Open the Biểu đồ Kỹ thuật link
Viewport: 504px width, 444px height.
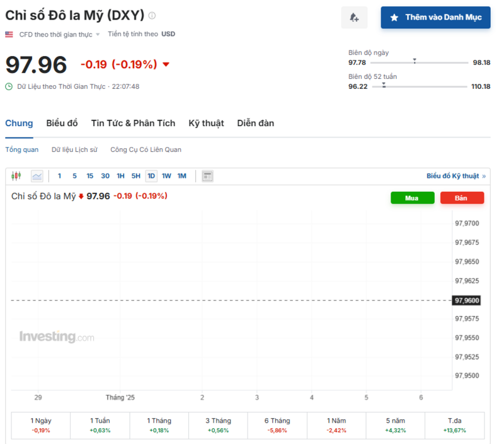[455, 176]
